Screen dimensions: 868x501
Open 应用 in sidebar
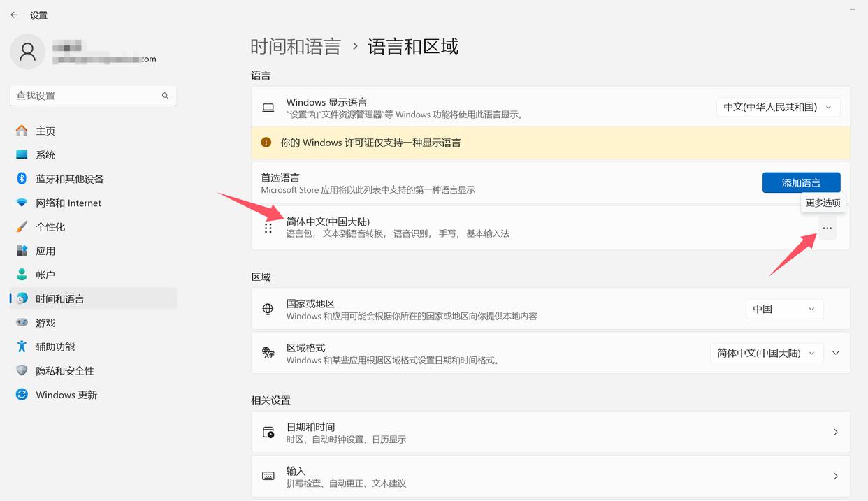pyautogui.click(x=93, y=251)
